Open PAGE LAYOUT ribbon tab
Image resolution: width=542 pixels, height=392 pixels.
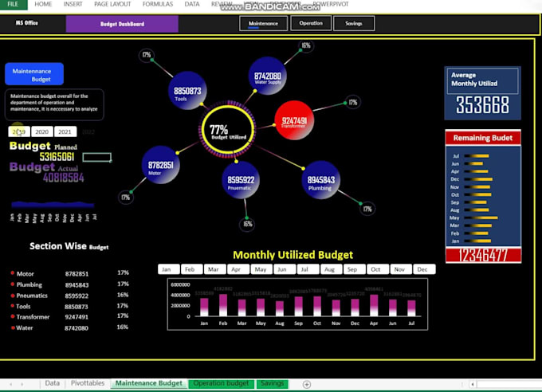click(x=112, y=4)
